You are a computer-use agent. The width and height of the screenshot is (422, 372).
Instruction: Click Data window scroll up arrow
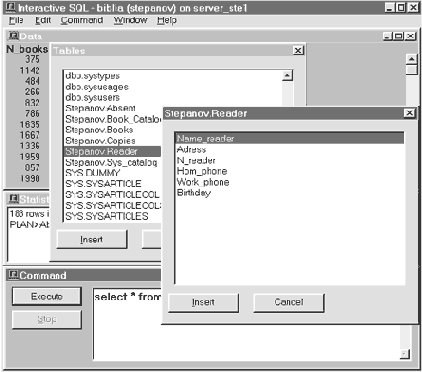point(412,59)
